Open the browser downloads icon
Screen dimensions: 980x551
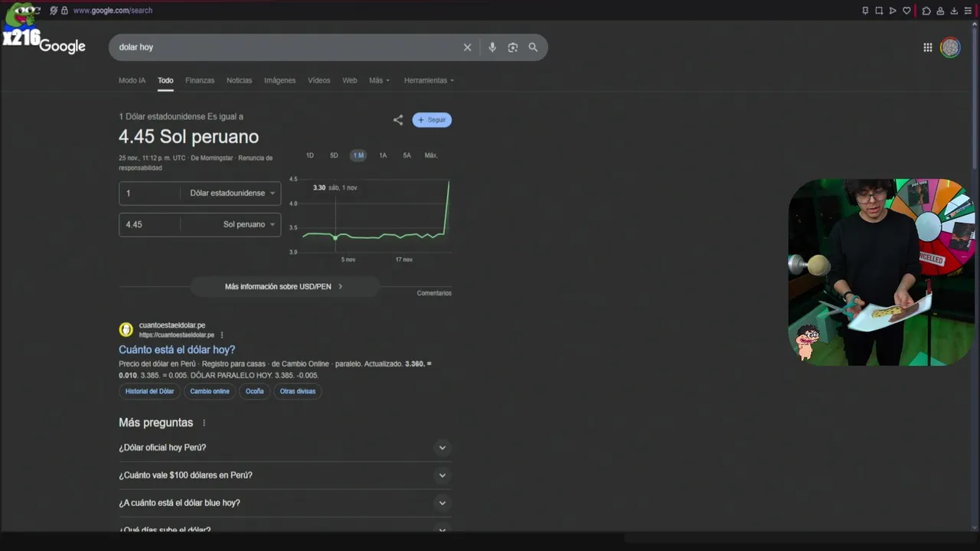tap(954, 11)
